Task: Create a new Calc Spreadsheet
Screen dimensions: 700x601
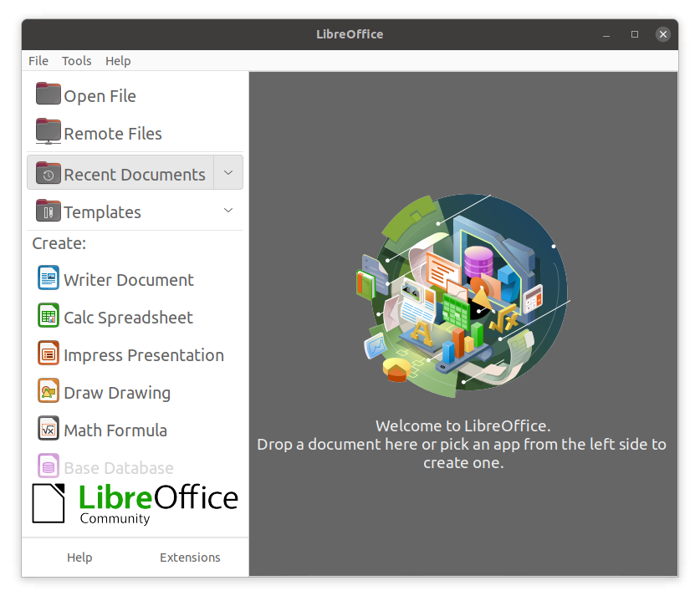Action: tap(128, 318)
